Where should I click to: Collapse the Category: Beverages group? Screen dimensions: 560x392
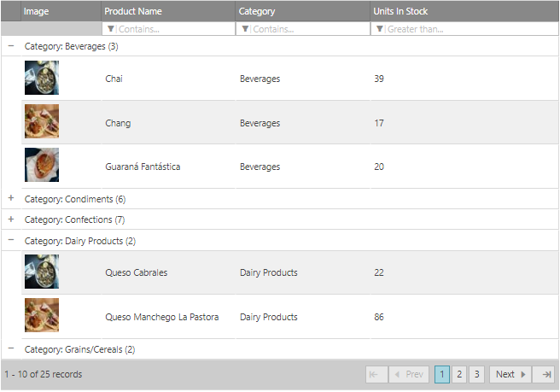click(x=11, y=46)
